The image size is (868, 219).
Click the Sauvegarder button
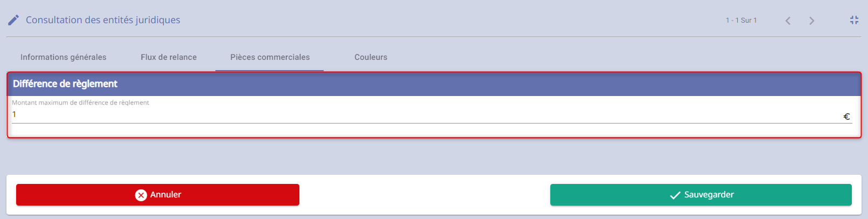point(701,195)
